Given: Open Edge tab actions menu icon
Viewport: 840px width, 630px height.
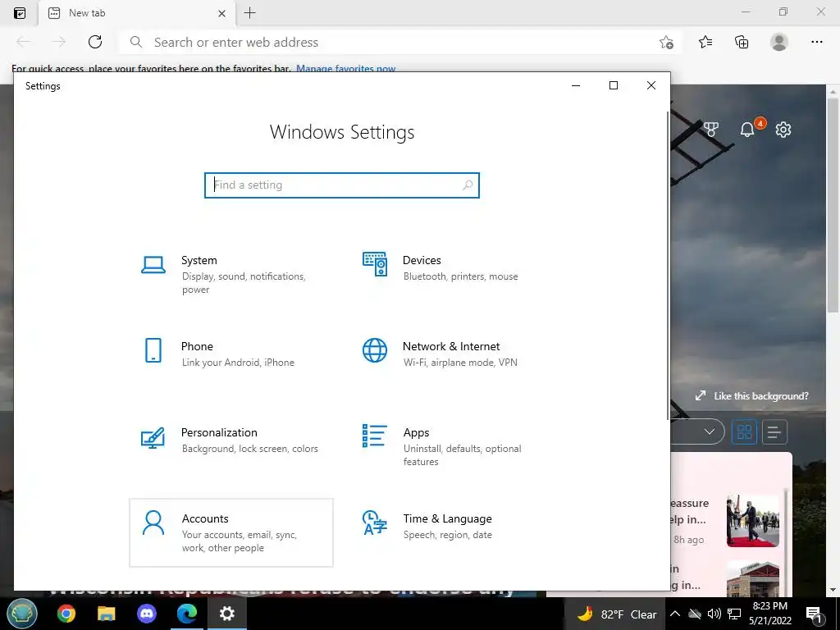Looking at the screenshot, I should click(20, 13).
